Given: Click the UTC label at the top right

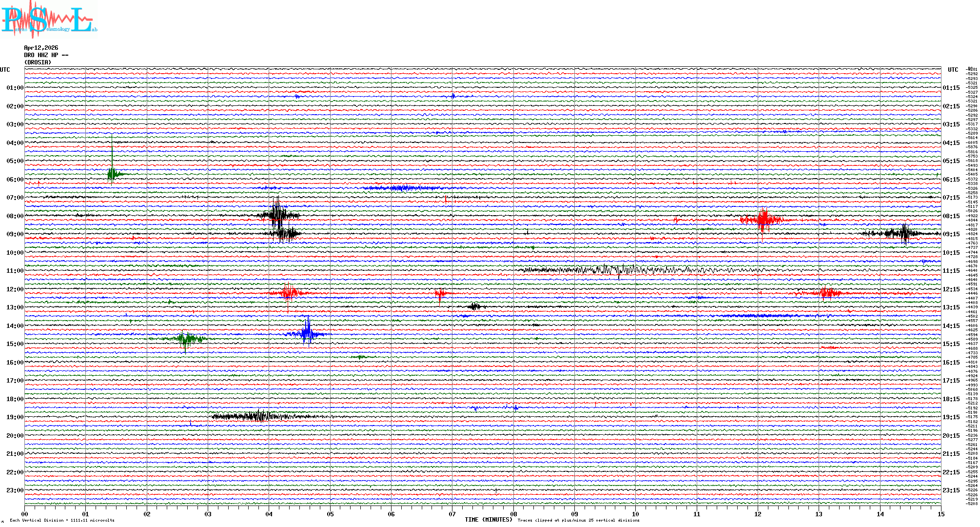Looking at the screenshot, I should [x=953, y=70].
